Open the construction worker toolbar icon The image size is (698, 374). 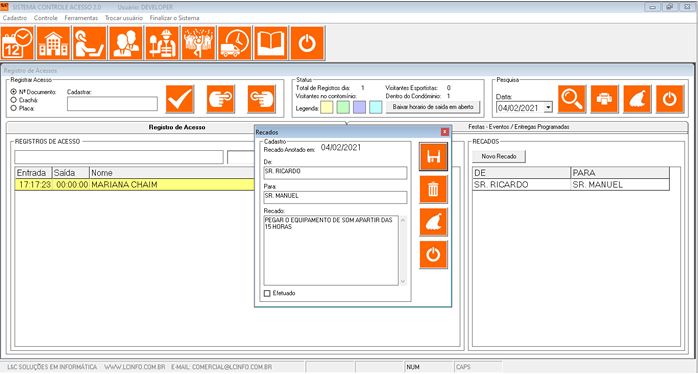point(162,43)
